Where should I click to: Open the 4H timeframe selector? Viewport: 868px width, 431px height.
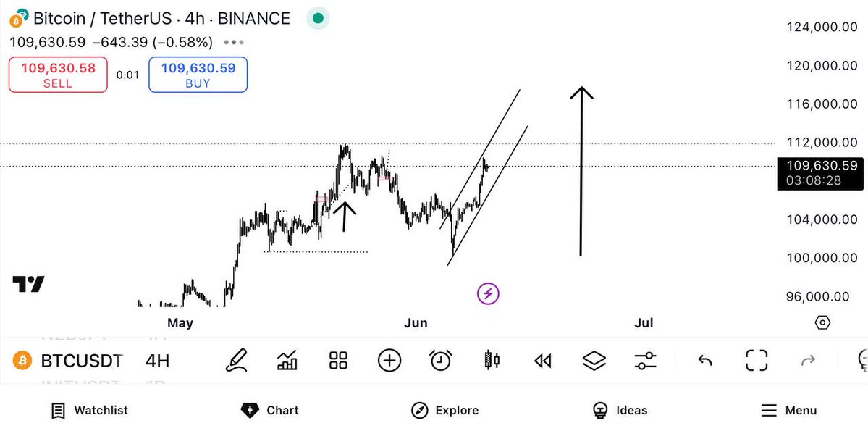(157, 361)
